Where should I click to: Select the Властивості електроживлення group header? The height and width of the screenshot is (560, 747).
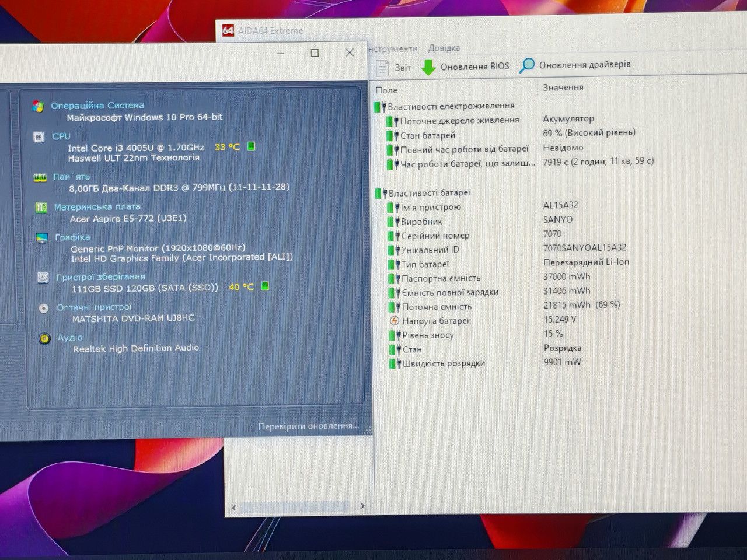[x=451, y=106]
